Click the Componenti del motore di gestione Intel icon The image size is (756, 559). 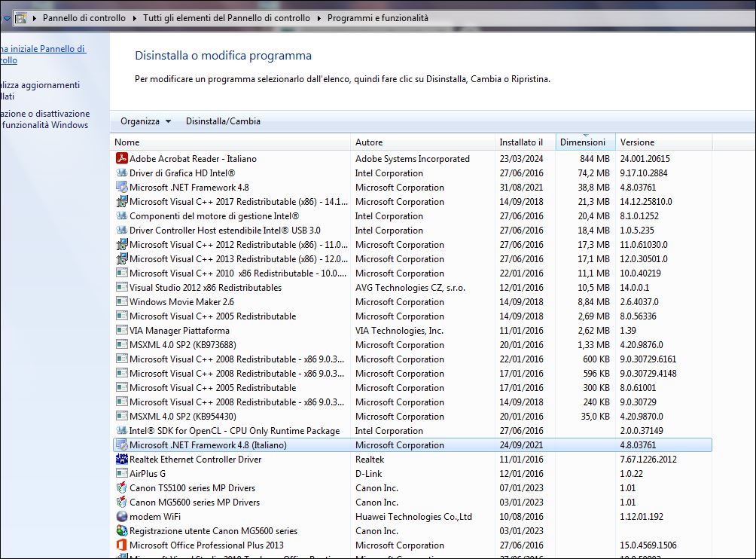click(x=121, y=215)
